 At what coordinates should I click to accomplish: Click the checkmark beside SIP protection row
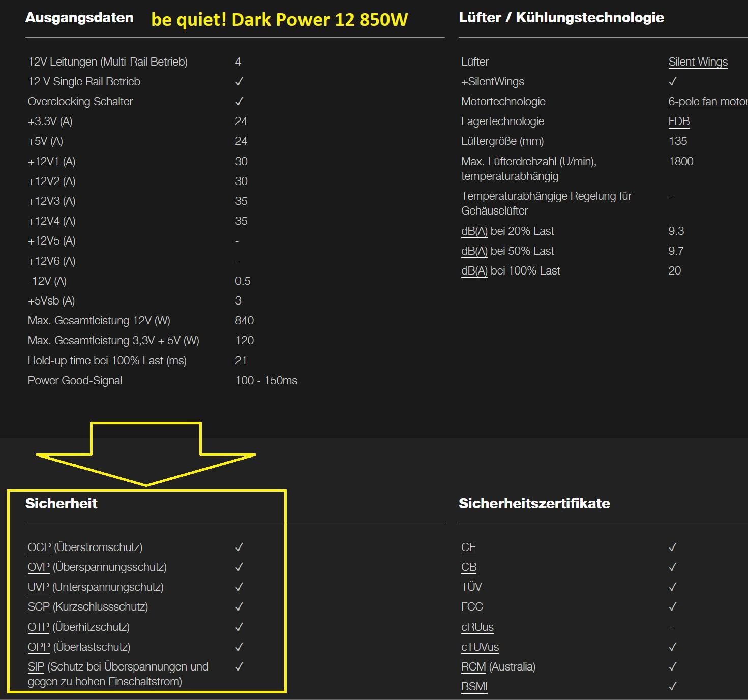coord(239,667)
